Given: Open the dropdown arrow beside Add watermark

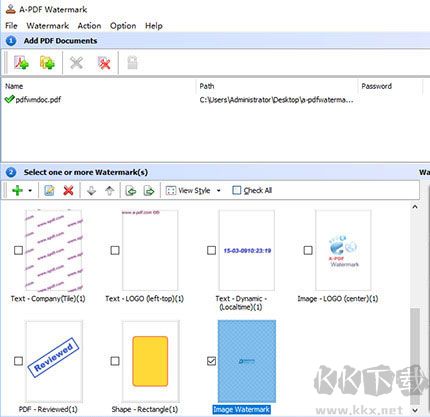Looking at the screenshot, I should pyautogui.click(x=30, y=191).
